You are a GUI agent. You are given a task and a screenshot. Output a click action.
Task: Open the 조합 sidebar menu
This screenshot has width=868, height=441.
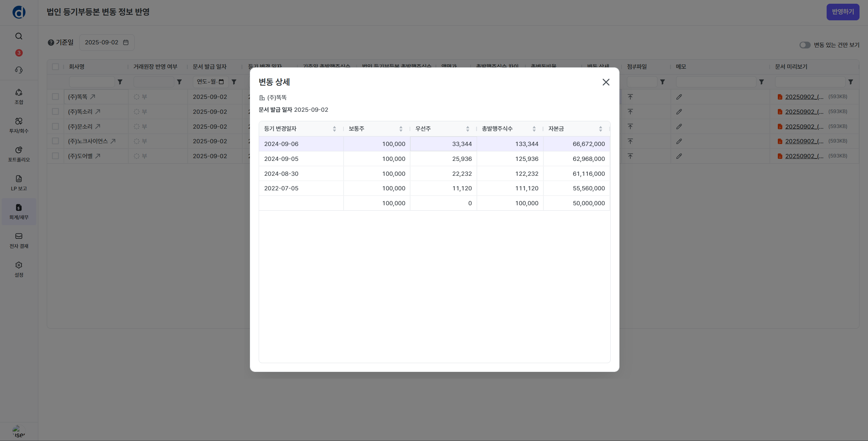19,97
